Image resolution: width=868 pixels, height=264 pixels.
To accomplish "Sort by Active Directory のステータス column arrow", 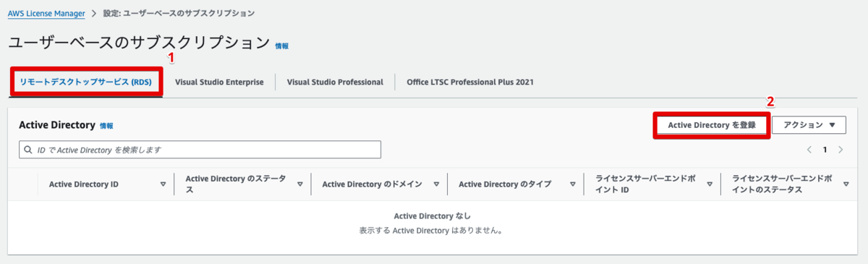I will [x=300, y=184].
